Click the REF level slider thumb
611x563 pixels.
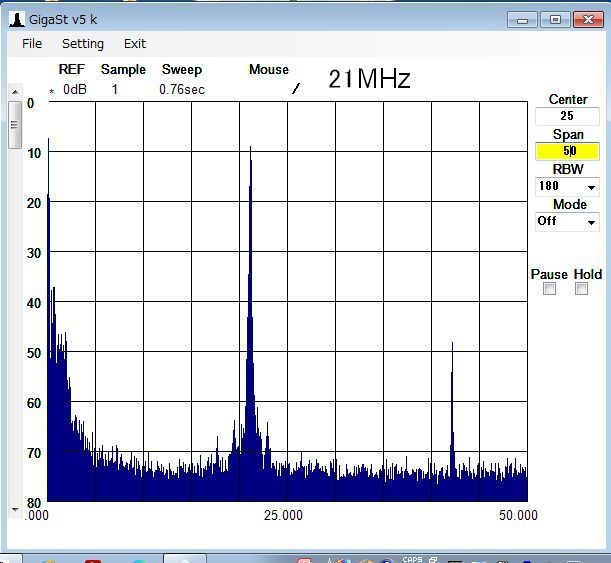coord(15,125)
